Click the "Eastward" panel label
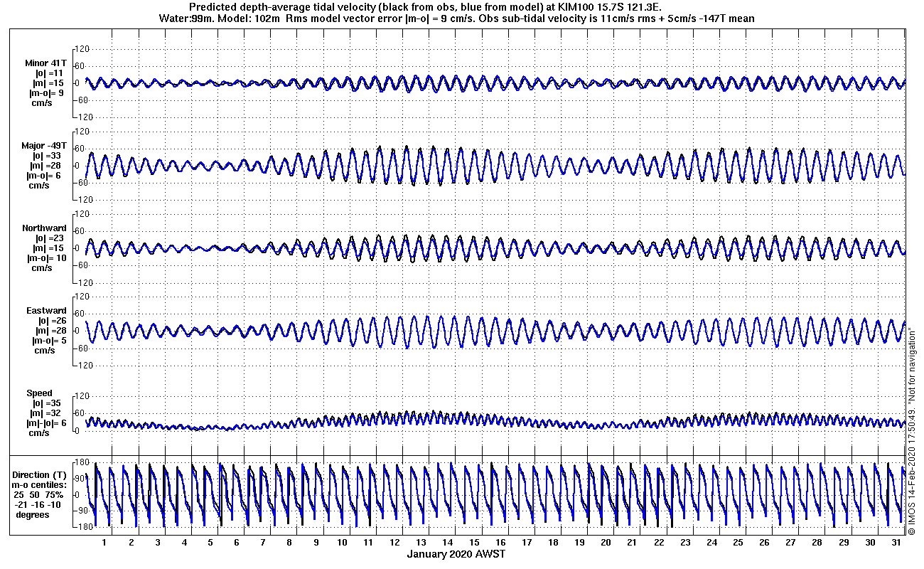Image resolution: width=924 pixels, height=569 pixels. pos(46,311)
